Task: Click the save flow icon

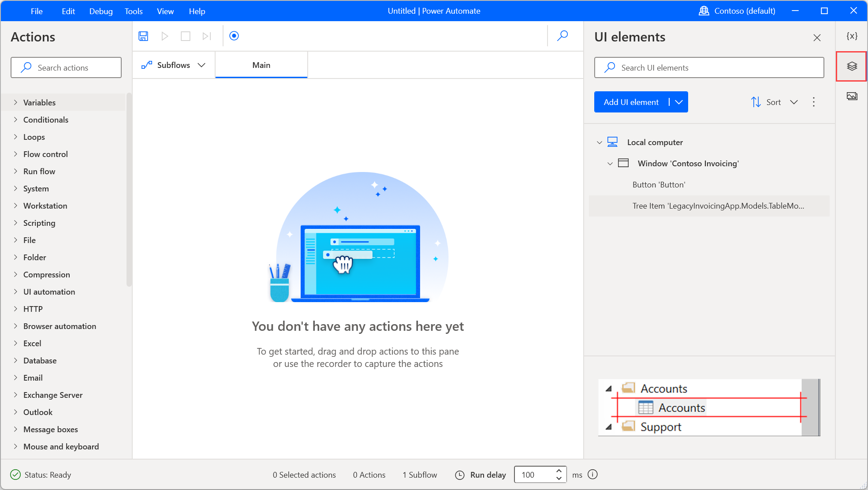Action: point(143,36)
